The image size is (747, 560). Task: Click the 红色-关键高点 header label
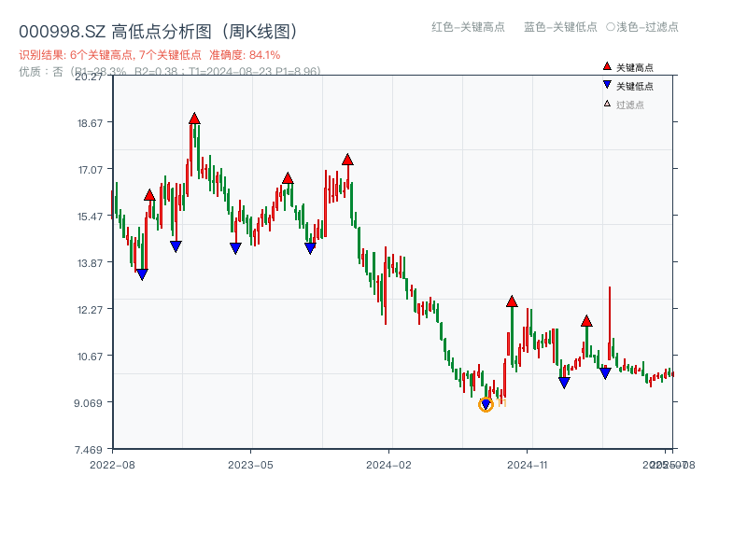click(x=468, y=27)
